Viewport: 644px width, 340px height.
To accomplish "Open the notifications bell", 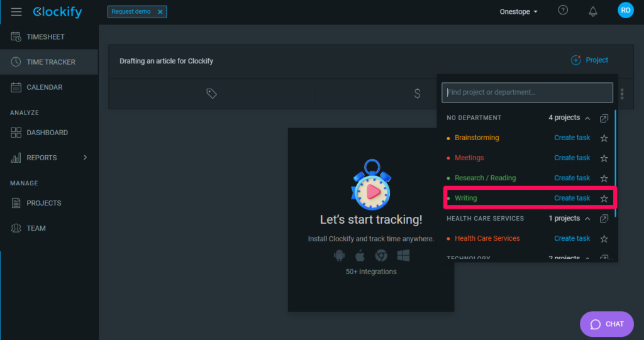I will pos(592,11).
